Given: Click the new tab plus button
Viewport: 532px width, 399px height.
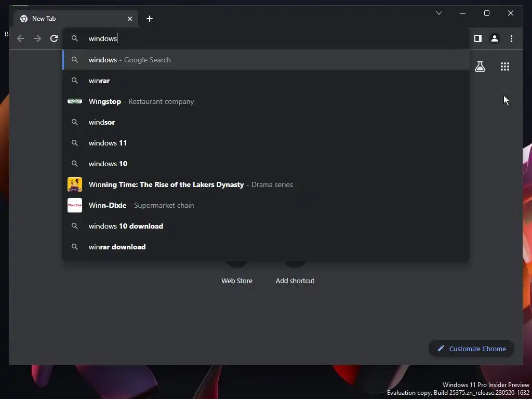Looking at the screenshot, I should point(150,19).
